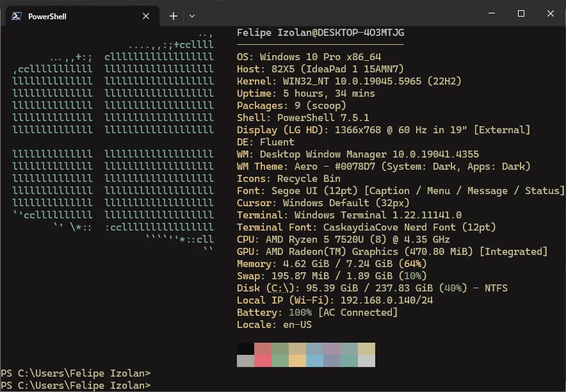Click the 'CPU: AMD Ryzen 5 7520U' line
The width and height of the screenshot is (566, 392).
coord(344,240)
